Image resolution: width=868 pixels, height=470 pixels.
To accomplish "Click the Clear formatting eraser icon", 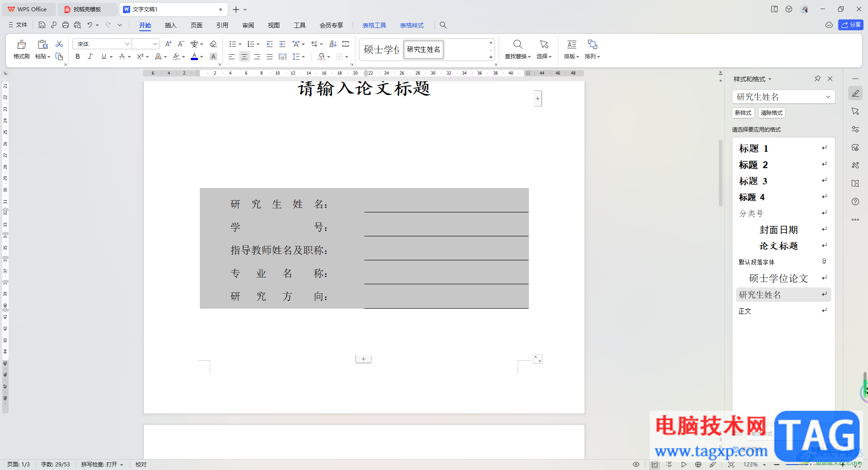I will click(x=213, y=44).
